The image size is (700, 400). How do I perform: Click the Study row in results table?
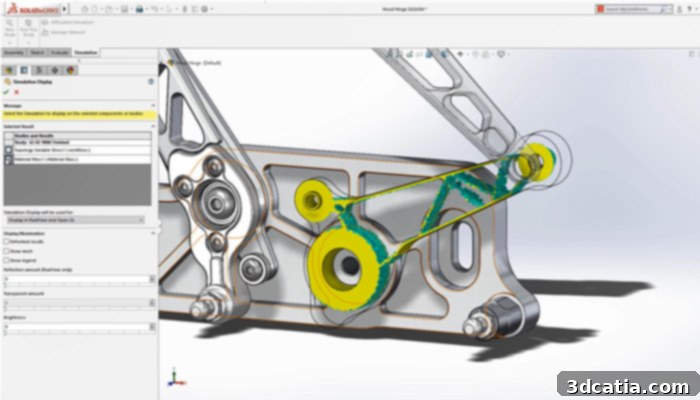(82, 143)
